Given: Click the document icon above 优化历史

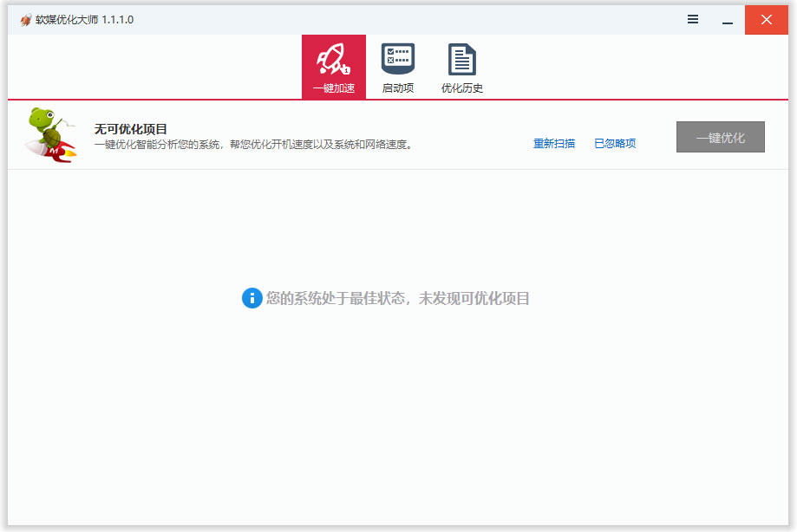Looking at the screenshot, I should point(461,55).
